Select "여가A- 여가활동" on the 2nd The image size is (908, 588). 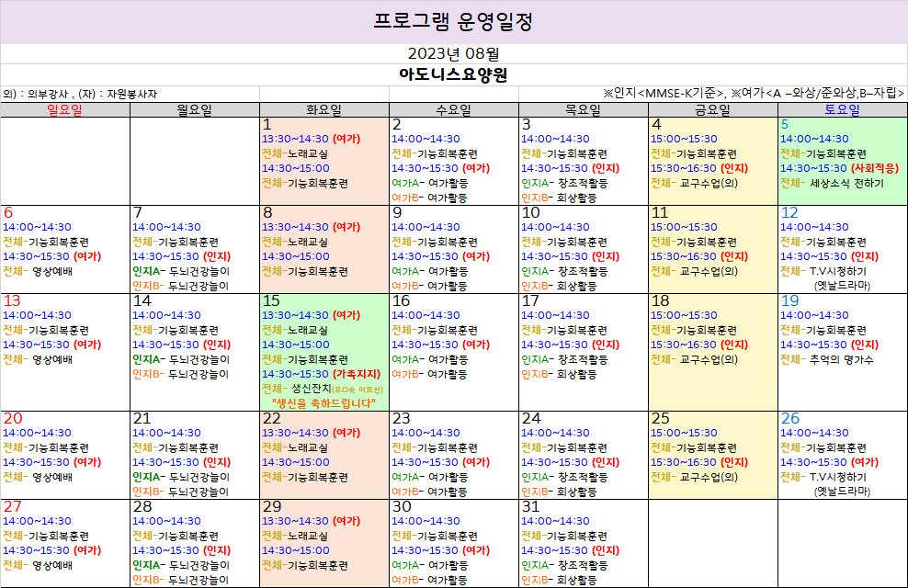[430, 184]
